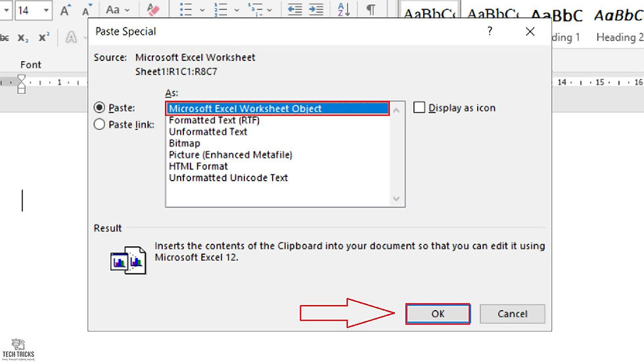The width and height of the screenshot is (644, 362).
Task: Click the Increase Indent icon
Action: coord(316,9)
